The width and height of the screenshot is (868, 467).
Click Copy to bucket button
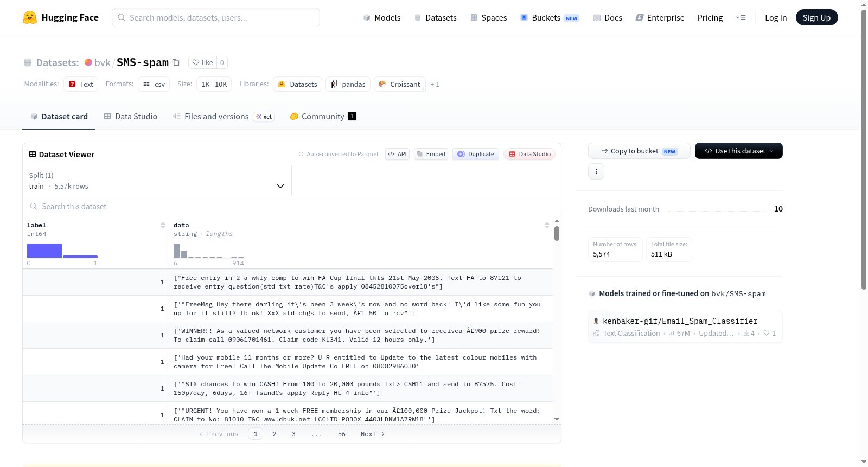coord(639,151)
